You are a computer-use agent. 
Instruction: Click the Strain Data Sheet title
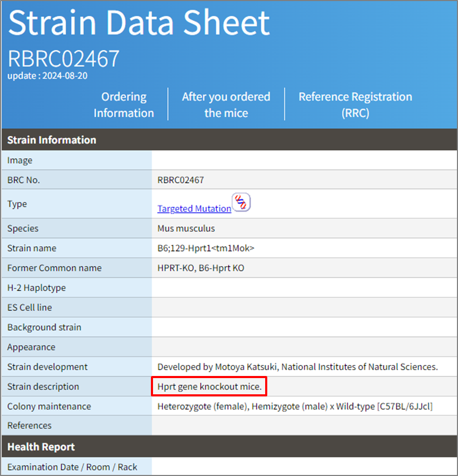(139, 23)
